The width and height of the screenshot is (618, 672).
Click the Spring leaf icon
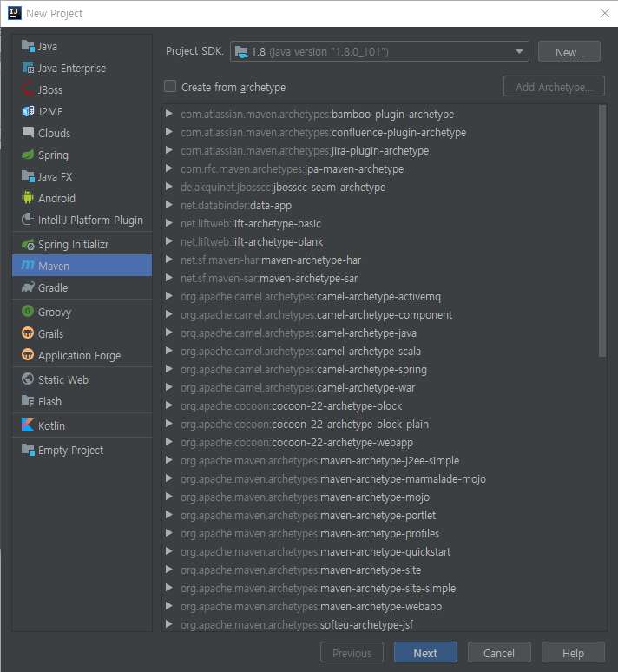pyautogui.click(x=28, y=155)
